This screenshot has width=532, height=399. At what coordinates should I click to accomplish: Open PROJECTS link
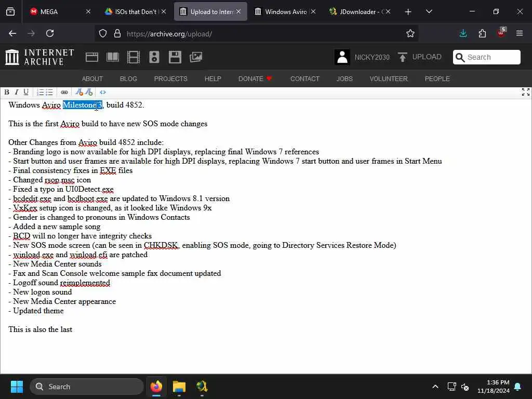click(x=170, y=79)
